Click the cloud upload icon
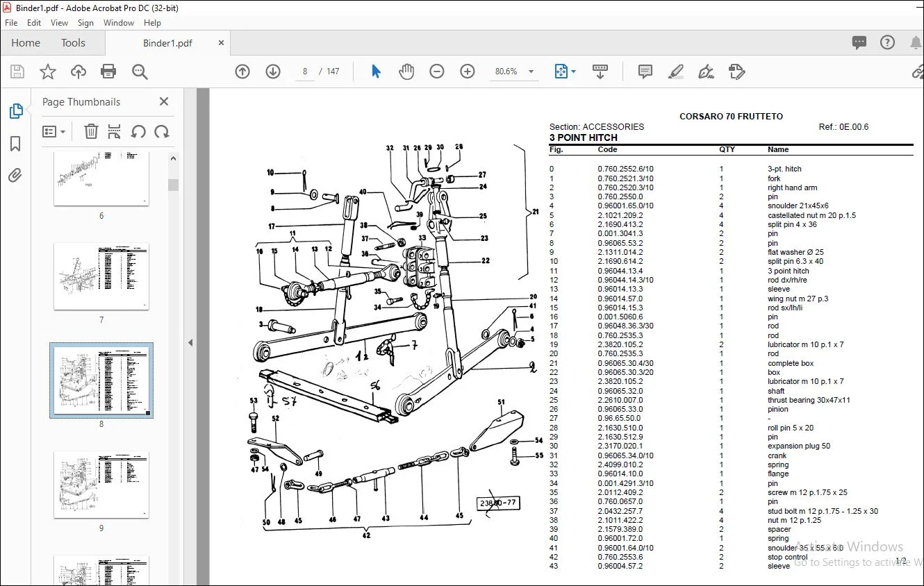The image size is (924, 586). [x=79, y=72]
